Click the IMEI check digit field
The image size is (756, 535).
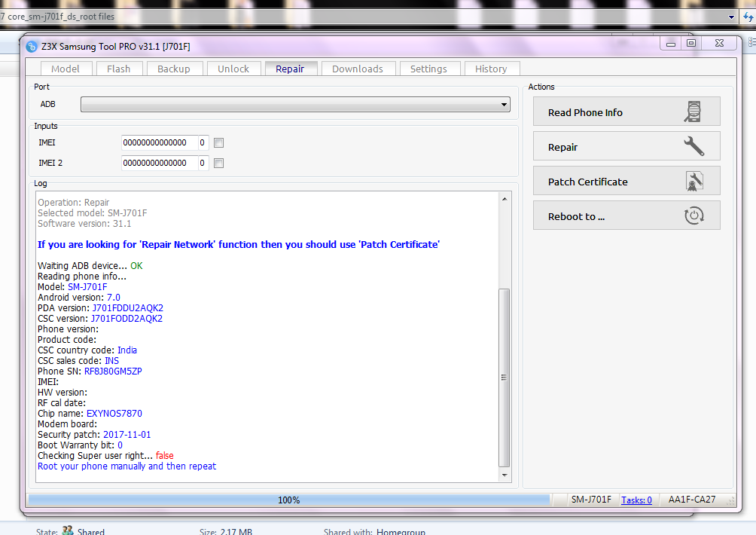point(203,143)
